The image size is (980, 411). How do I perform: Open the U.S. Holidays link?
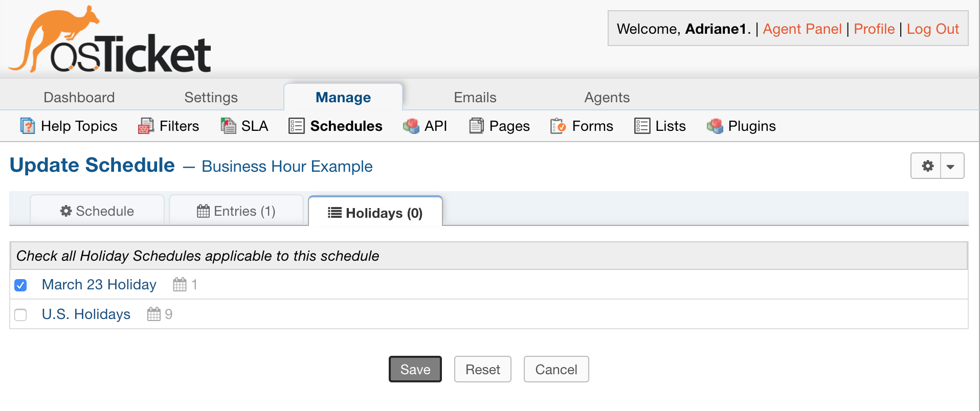(86, 314)
